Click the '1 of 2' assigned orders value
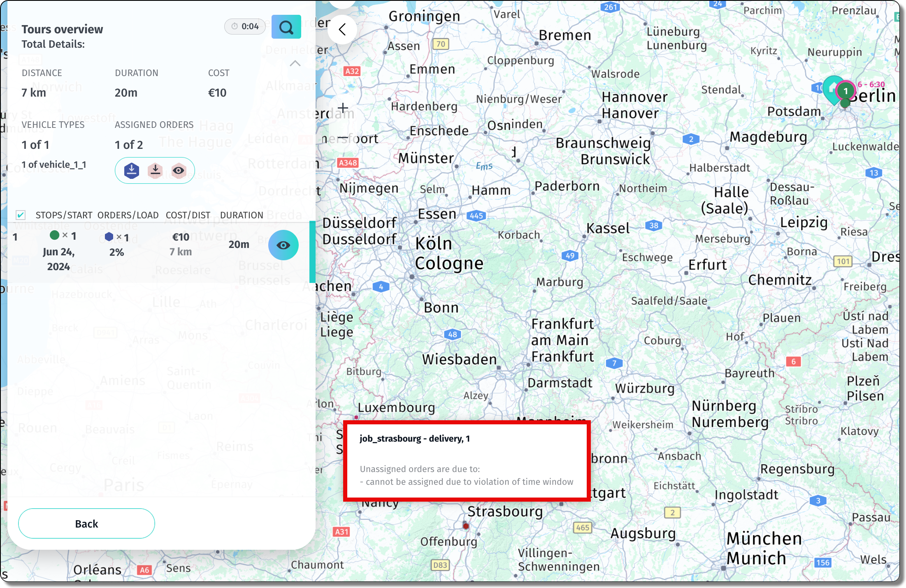Viewport: 906px width, 588px height. tap(129, 145)
